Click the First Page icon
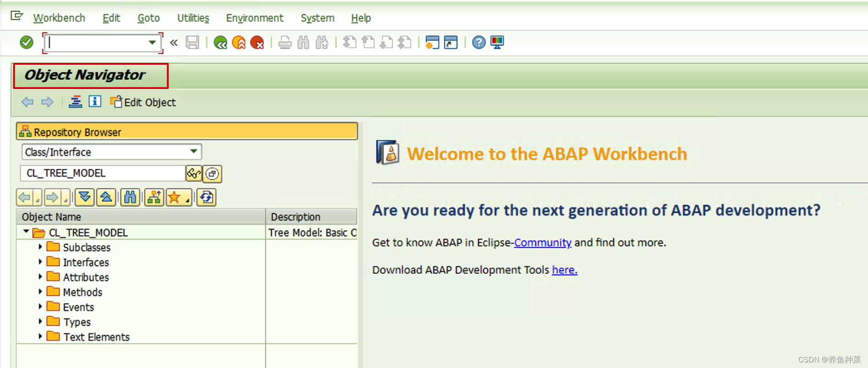 tap(350, 43)
